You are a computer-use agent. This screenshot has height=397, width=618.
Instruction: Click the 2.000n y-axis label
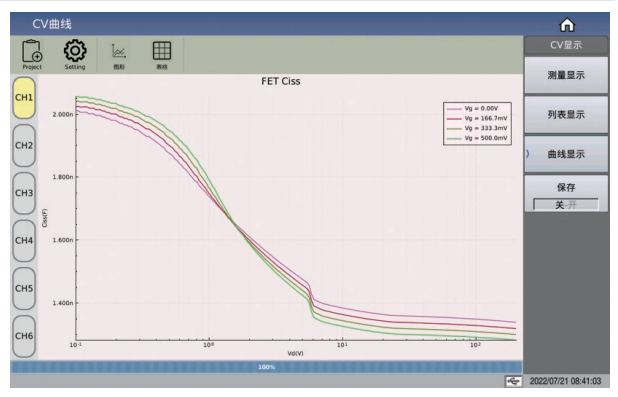pos(63,114)
